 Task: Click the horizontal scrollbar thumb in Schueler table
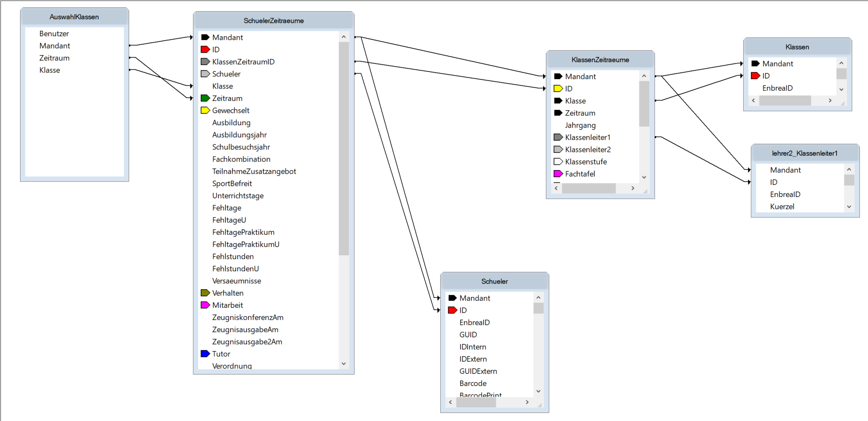pyautogui.click(x=476, y=402)
